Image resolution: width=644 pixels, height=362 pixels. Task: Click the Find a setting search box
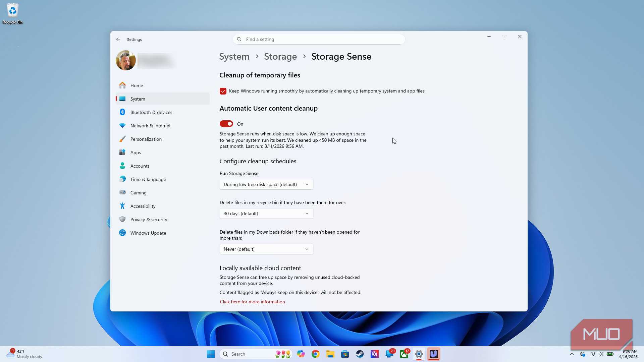(x=319, y=39)
